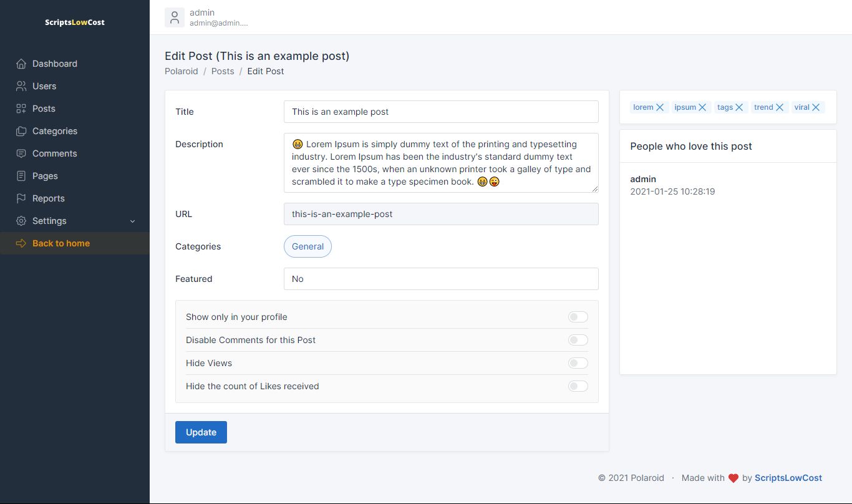Expand the Settings menu chevron
The height and width of the screenshot is (504, 852).
(132, 221)
